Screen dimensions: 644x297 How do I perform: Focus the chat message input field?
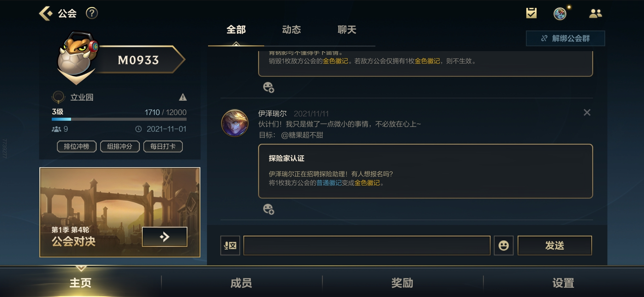point(367,245)
